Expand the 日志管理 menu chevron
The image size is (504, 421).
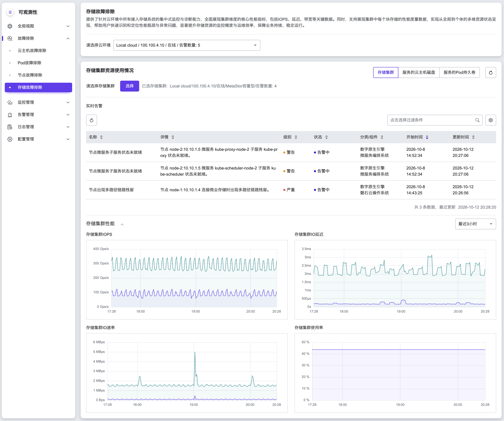68,127
